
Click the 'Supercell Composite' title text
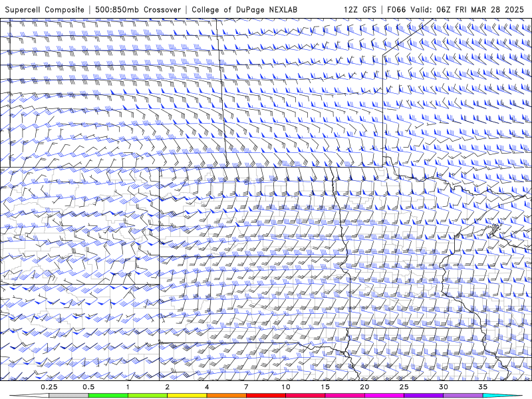[45, 9]
